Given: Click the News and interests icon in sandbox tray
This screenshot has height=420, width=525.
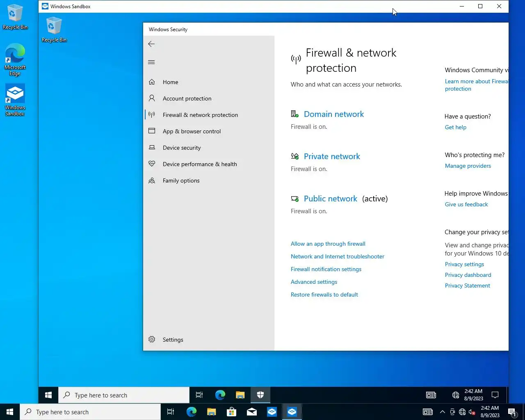Looking at the screenshot, I should point(431,395).
